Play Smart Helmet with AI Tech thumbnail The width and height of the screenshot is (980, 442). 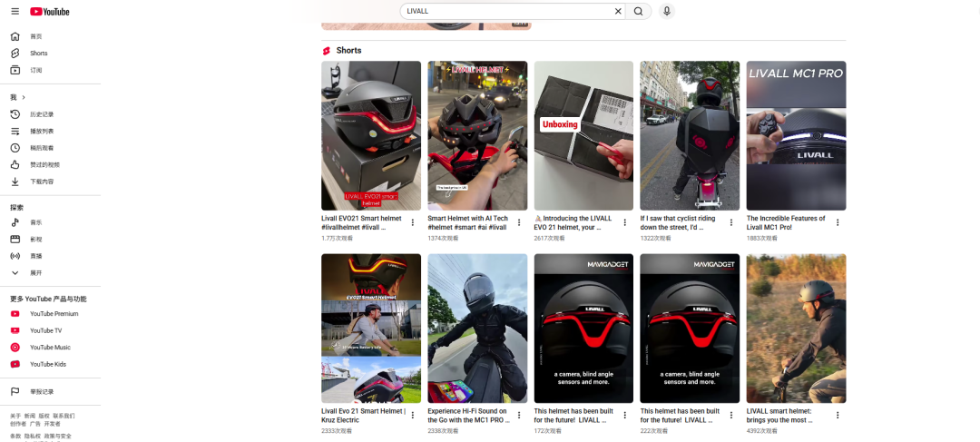click(477, 135)
